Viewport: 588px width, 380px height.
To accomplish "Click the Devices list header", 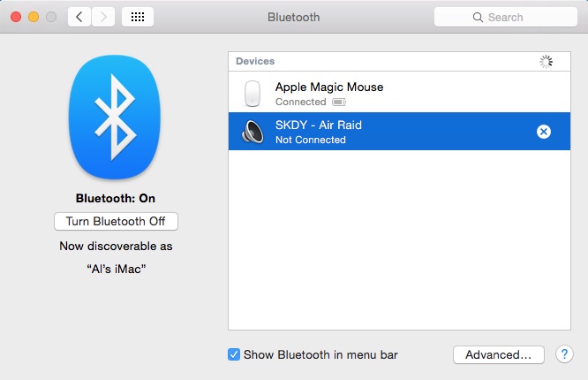I will [399, 61].
